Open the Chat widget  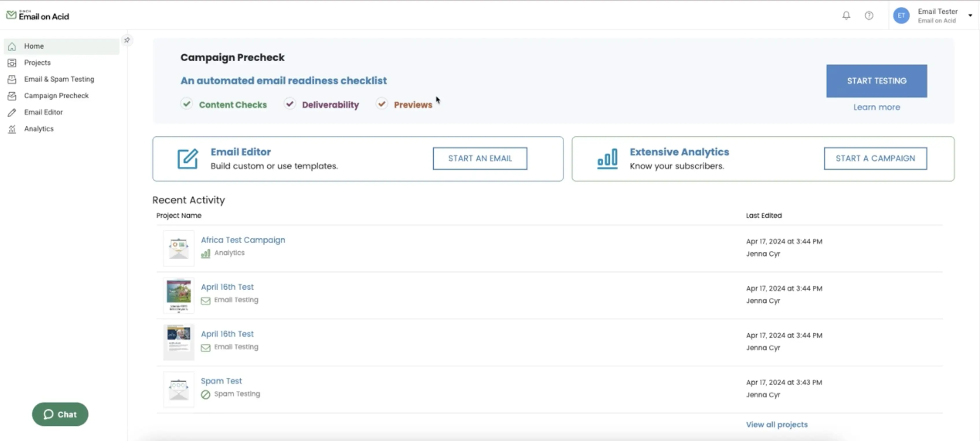[x=60, y=414]
